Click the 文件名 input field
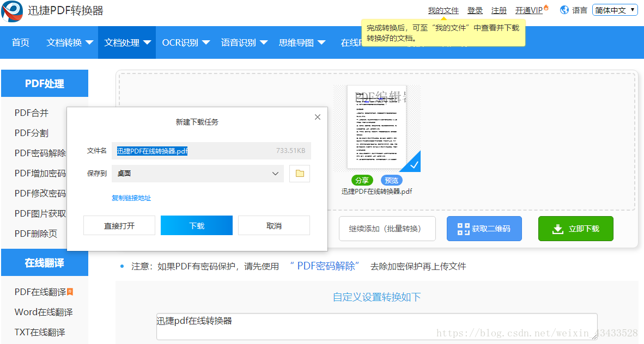Image resolution: width=644 pixels, height=344 pixels. 211,151
